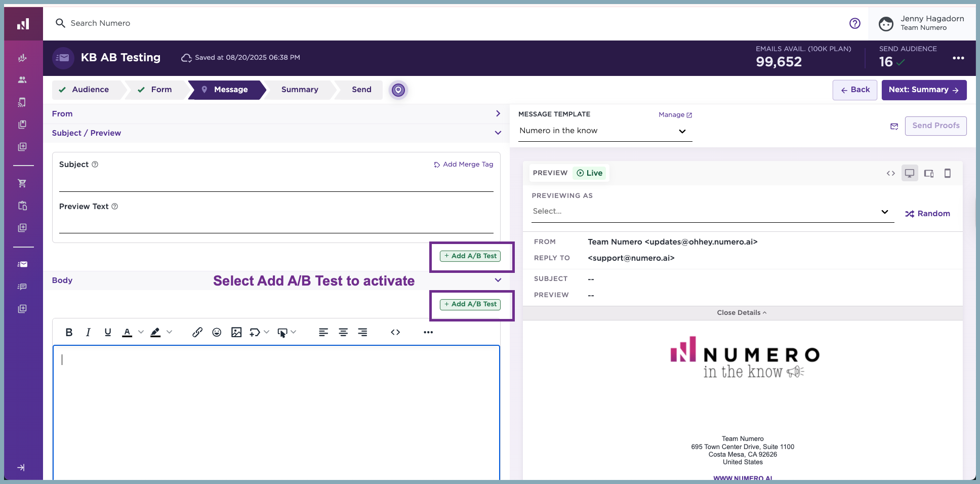This screenshot has height=484, width=980.
Task: Show preview HTML code view
Action: 891,173
